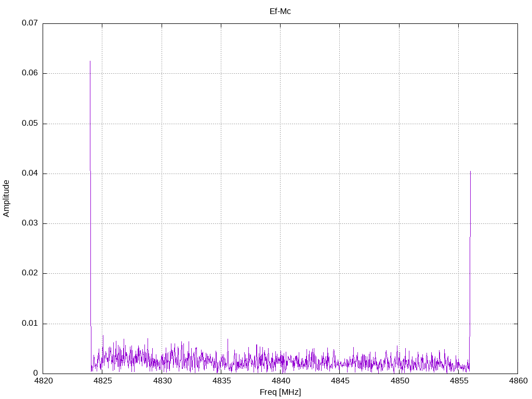The width and height of the screenshot is (532, 399).
Task: Click the 0.04 y-axis tick label
Action: point(30,174)
